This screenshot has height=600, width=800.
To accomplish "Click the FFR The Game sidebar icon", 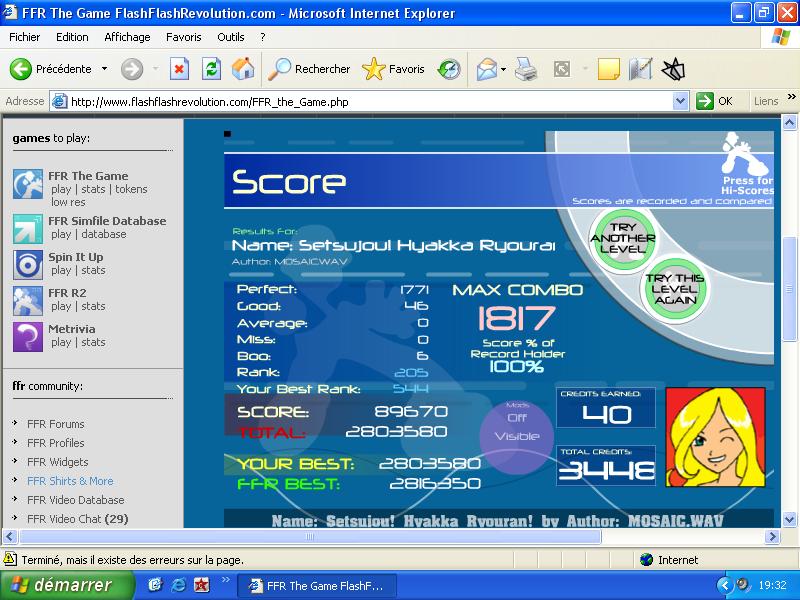I will coord(28,184).
